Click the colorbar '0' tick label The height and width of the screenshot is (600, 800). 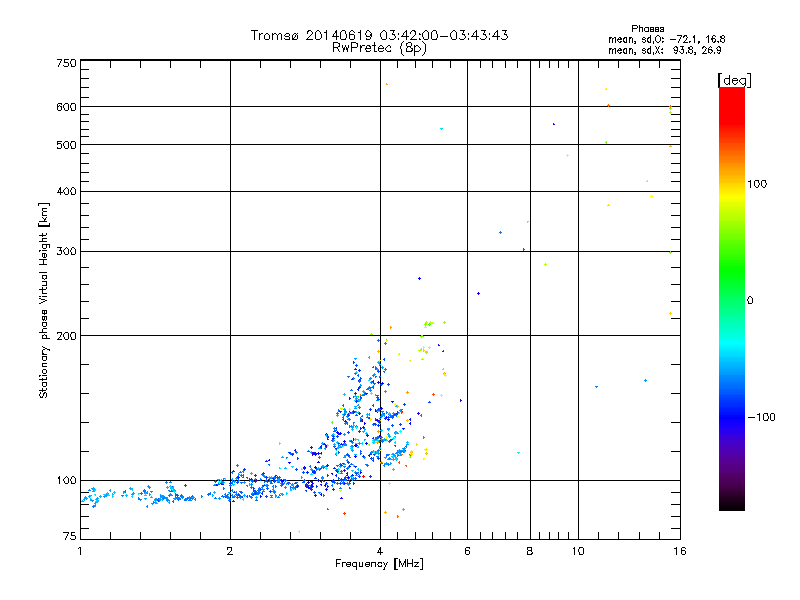coord(749,301)
